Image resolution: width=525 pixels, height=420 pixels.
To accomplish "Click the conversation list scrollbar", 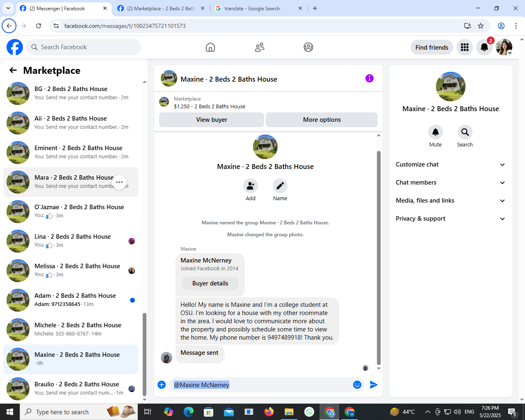I will click(x=144, y=354).
